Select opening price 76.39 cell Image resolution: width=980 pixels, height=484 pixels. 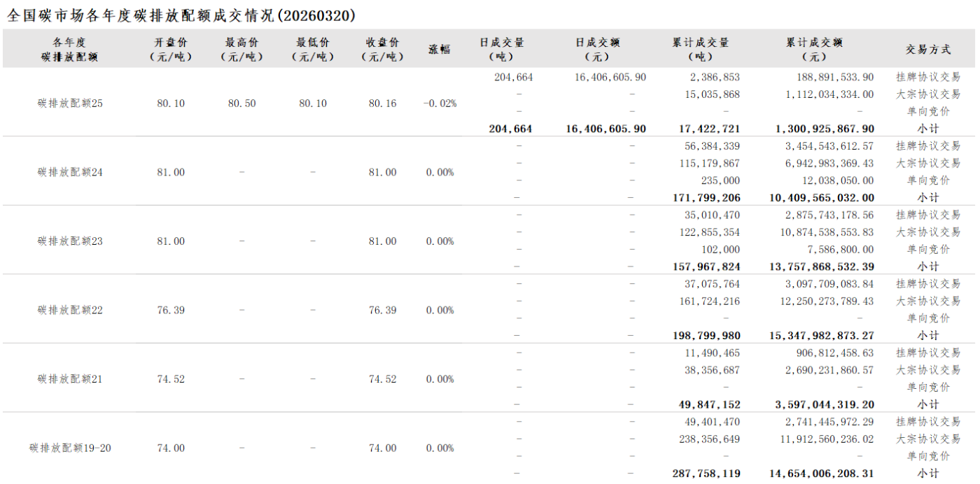[x=171, y=310]
